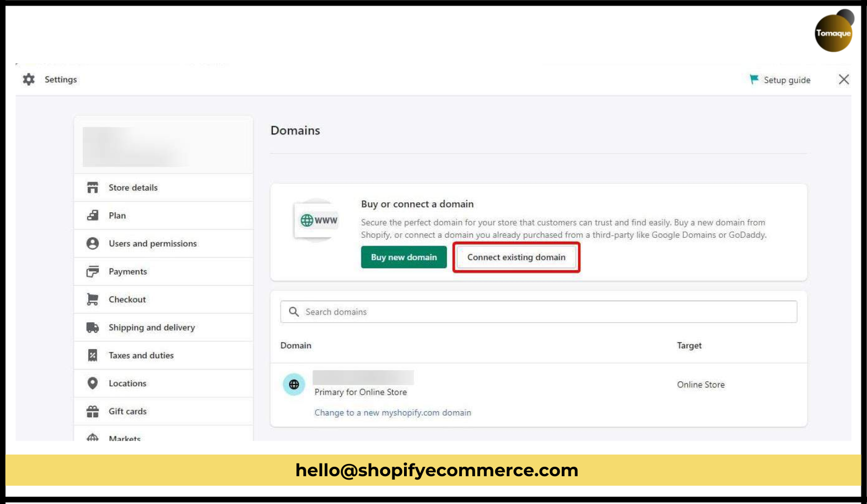Click the Users and permissions avatar icon
Viewport: 867px width, 504px height.
[x=93, y=243]
